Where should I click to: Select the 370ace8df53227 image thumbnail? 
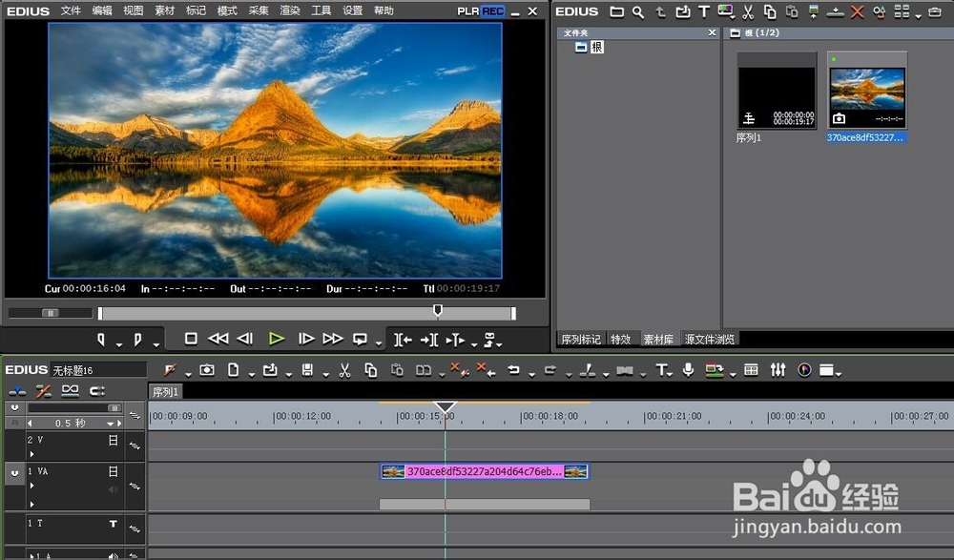click(867, 90)
